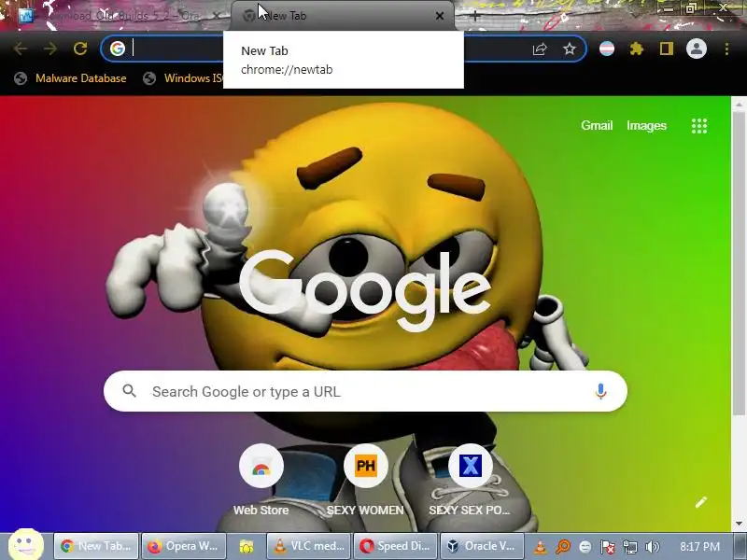Start voice search with microphone icon

(x=600, y=391)
